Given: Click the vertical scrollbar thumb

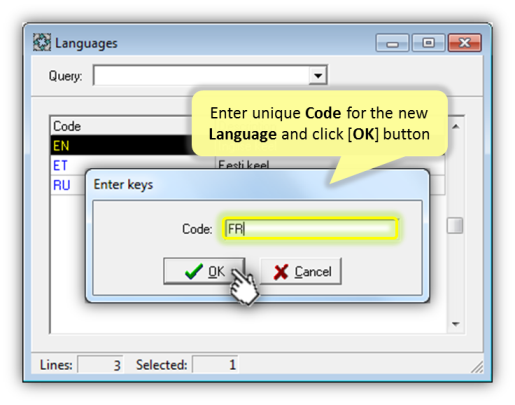Looking at the screenshot, I should click(455, 225).
